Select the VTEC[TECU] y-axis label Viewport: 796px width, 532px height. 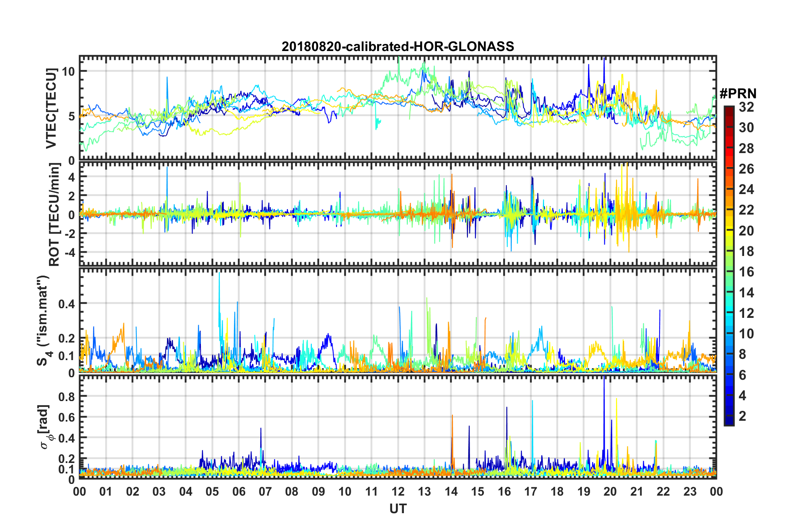tap(51, 108)
